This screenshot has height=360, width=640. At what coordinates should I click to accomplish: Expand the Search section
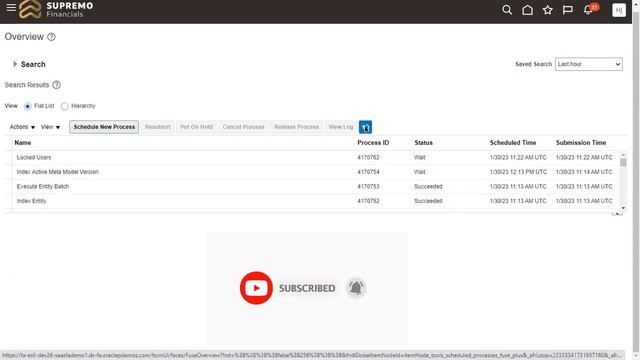(x=15, y=64)
